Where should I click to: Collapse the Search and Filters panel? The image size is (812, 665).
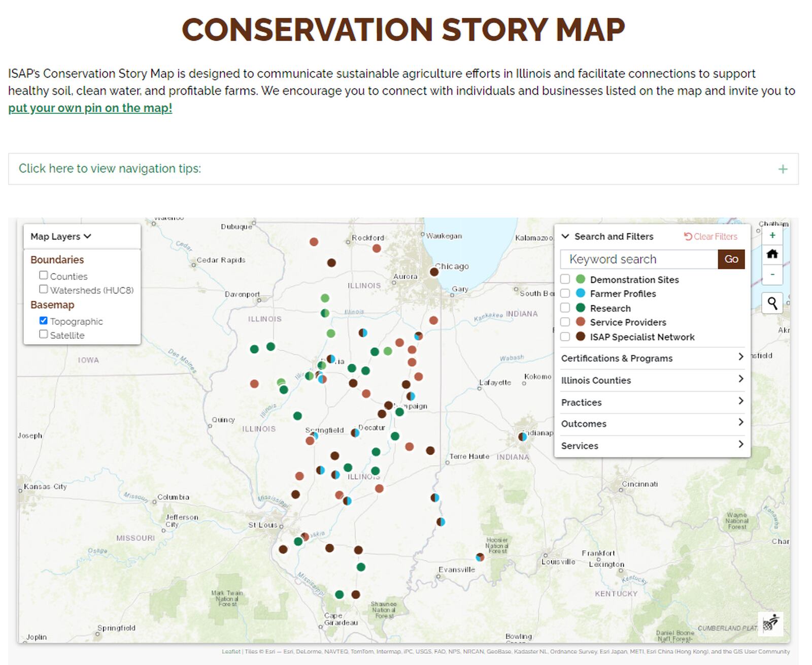click(x=565, y=236)
